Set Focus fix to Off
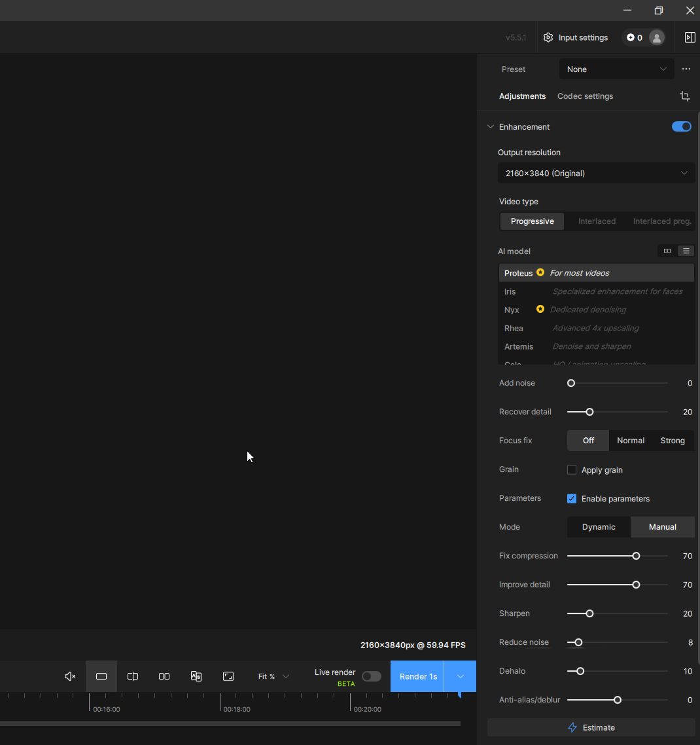 click(588, 441)
